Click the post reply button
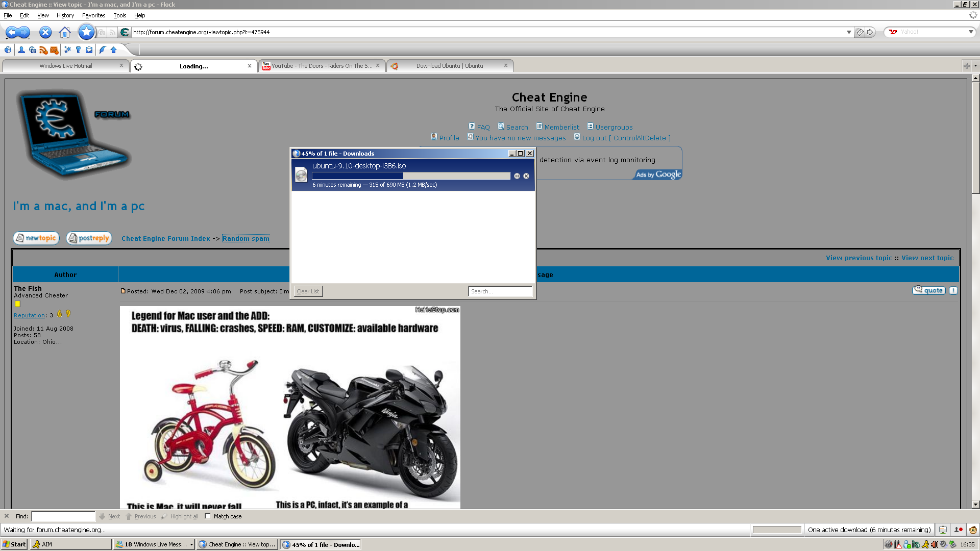The width and height of the screenshot is (980, 551). tap(89, 238)
